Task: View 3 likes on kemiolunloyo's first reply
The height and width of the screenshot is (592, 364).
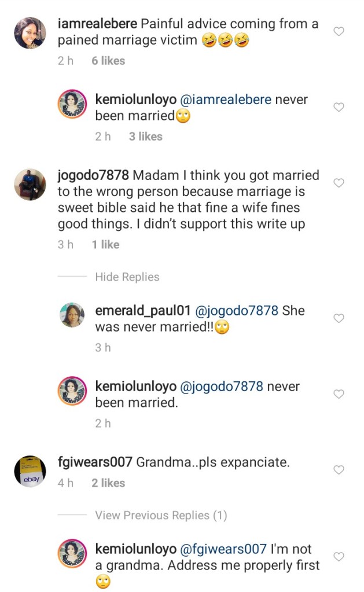Action: point(146,137)
